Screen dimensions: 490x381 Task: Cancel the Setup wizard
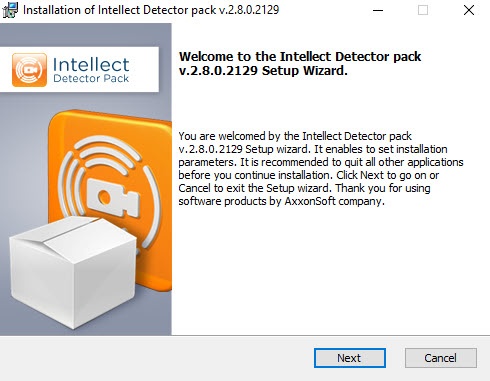(x=441, y=358)
